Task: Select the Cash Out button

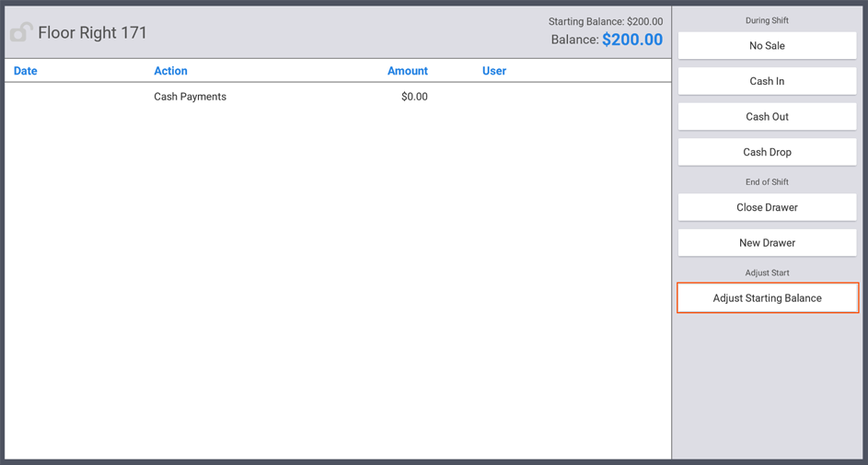Action: pos(767,117)
